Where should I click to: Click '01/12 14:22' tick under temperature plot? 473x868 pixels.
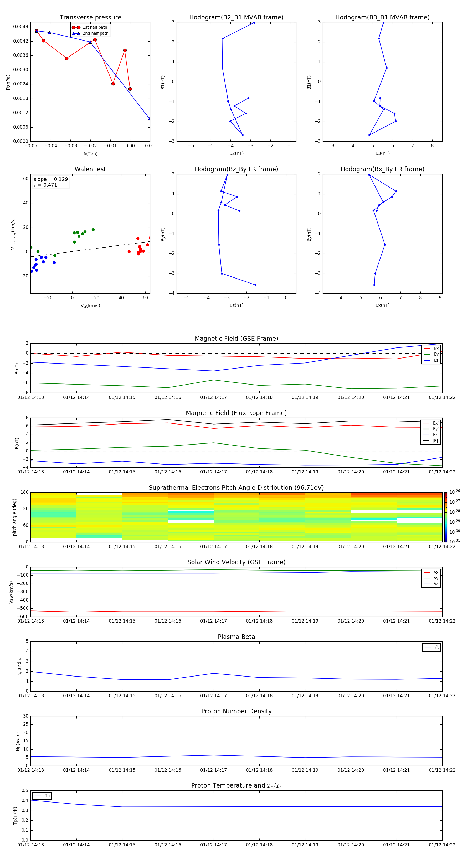click(442, 845)
